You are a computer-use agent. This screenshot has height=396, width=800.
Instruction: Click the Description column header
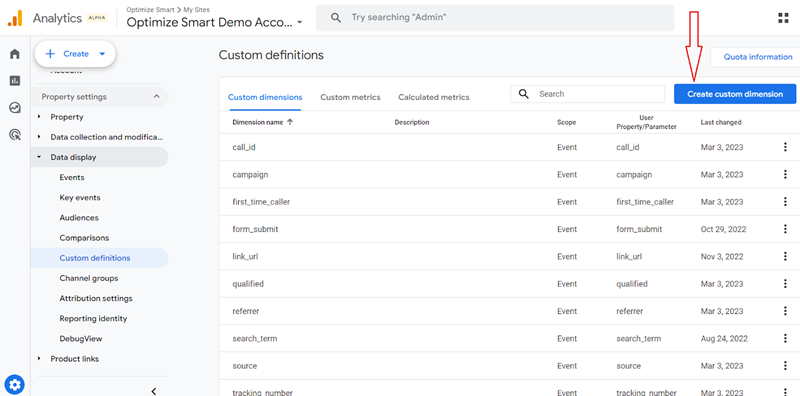412,122
